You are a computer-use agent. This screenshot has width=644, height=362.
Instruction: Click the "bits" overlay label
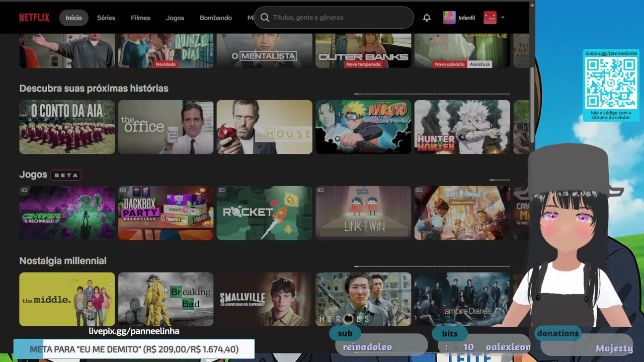pyautogui.click(x=450, y=333)
